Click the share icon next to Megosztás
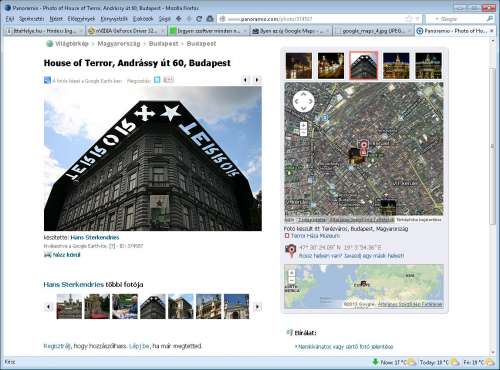Screen dimensions: 500x370 157,80
